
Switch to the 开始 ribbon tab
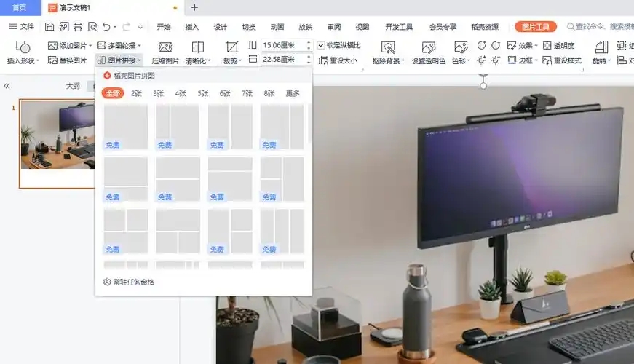(163, 27)
